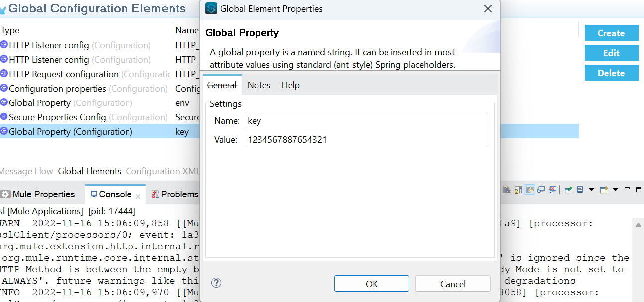Expand the Open Console dropdown arrow

pos(615,190)
